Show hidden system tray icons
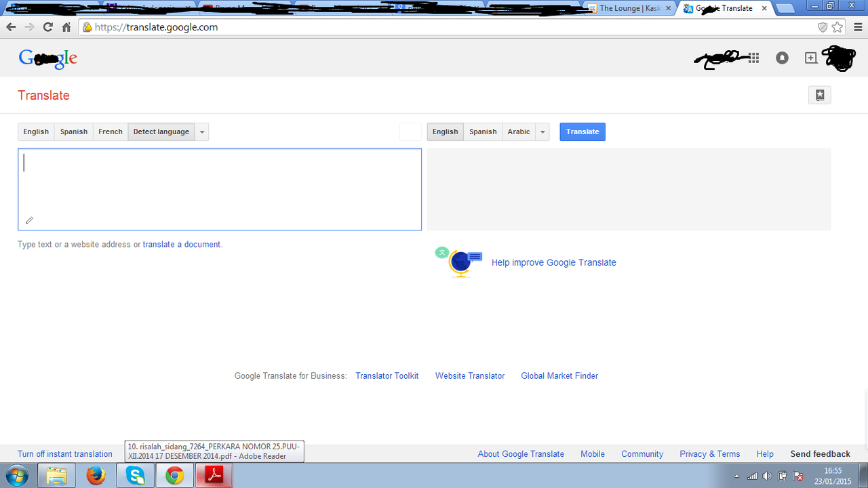 coord(737,476)
